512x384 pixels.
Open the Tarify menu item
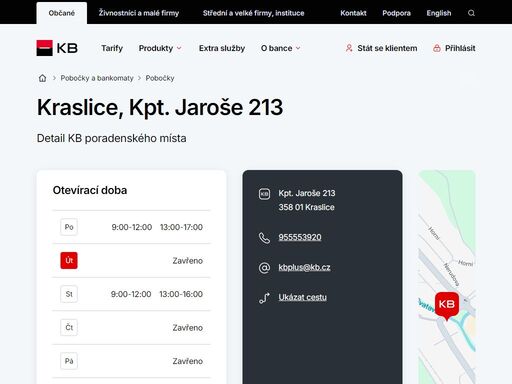[112, 48]
